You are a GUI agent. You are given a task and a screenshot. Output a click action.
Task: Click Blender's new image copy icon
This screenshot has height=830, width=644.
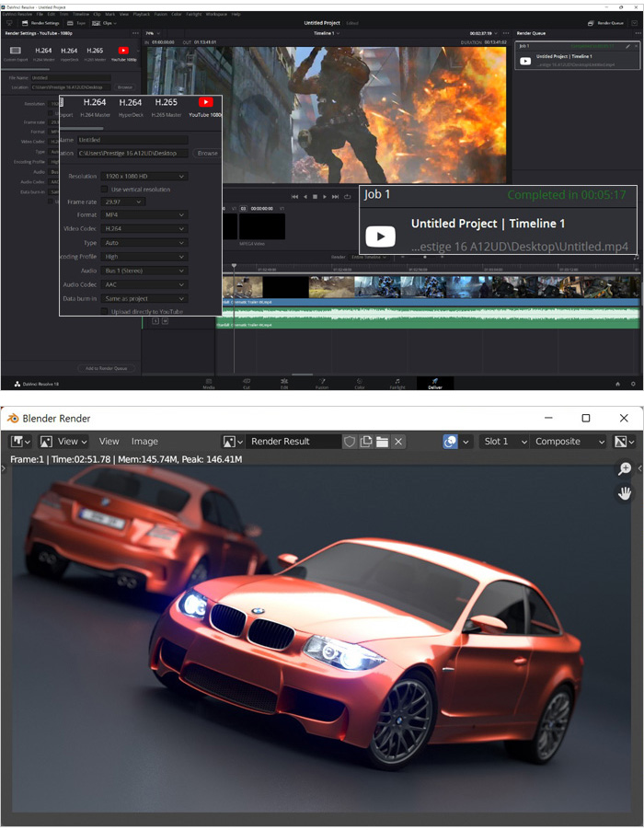(x=365, y=442)
